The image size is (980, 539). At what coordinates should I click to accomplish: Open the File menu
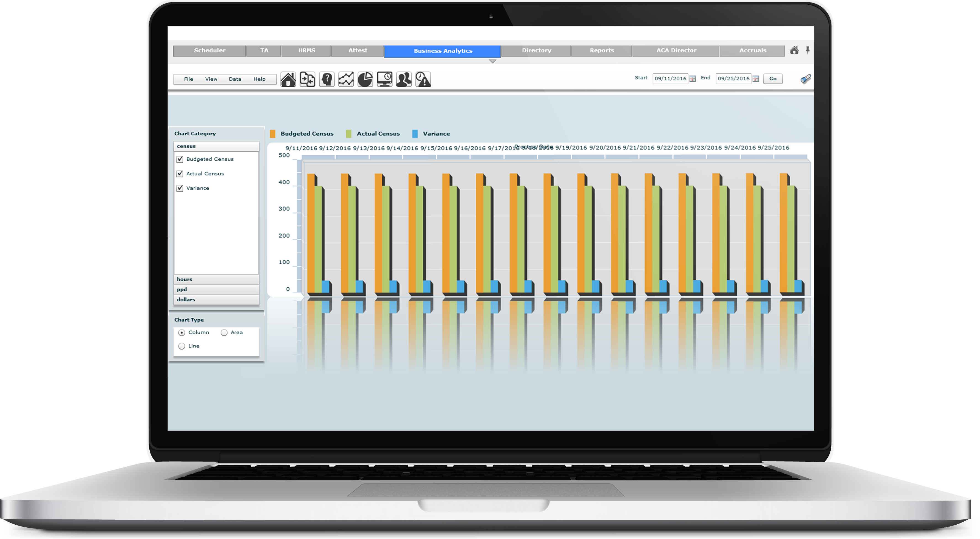click(189, 79)
